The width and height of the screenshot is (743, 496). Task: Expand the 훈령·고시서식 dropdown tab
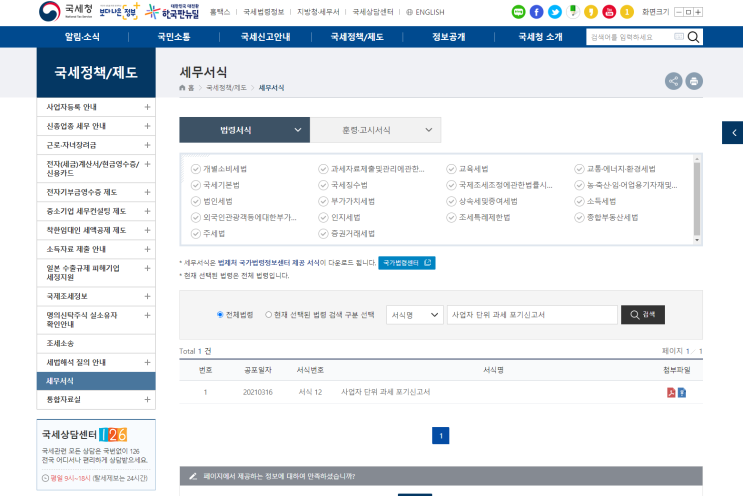coord(375,130)
